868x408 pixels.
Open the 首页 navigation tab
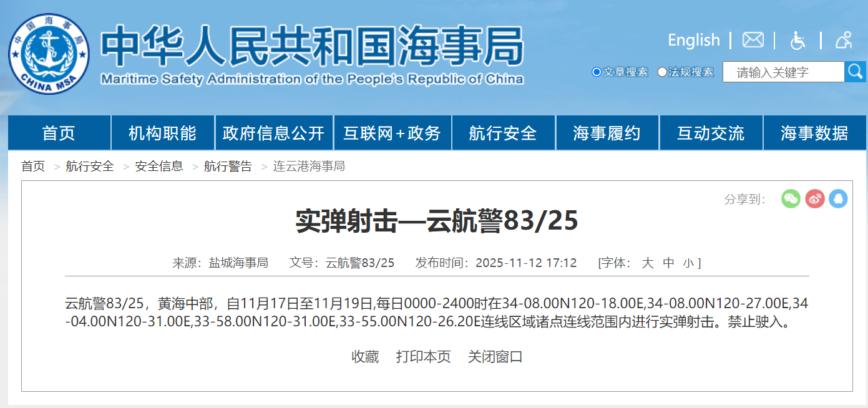pos(59,133)
